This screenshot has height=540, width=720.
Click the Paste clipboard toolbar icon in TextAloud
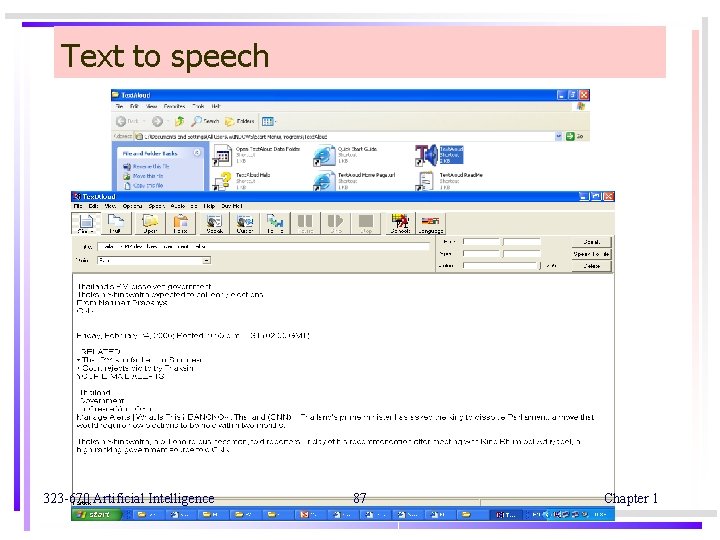coord(180,224)
